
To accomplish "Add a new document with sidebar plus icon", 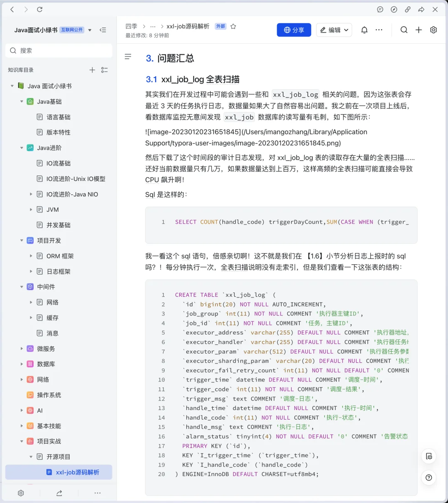I will tap(92, 70).
